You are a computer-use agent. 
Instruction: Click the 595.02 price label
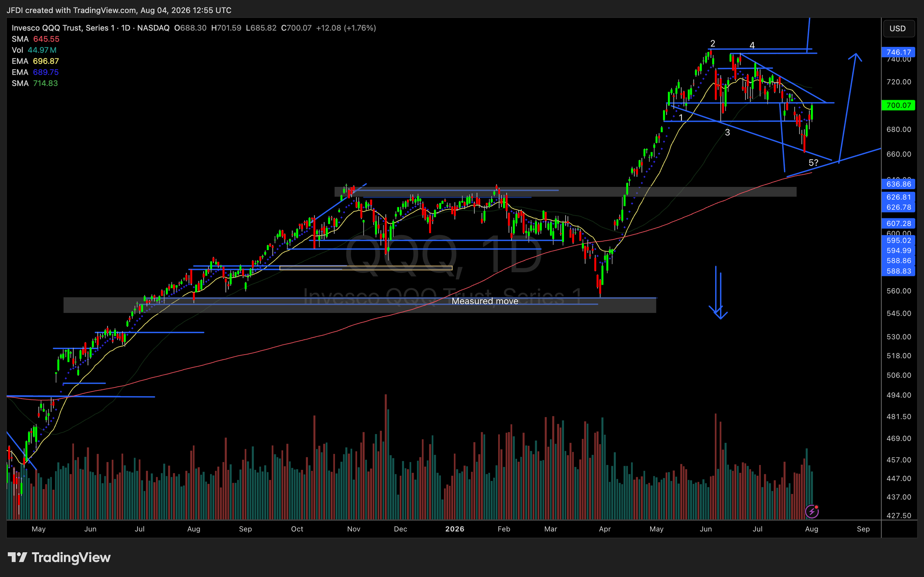click(x=898, y=241)
